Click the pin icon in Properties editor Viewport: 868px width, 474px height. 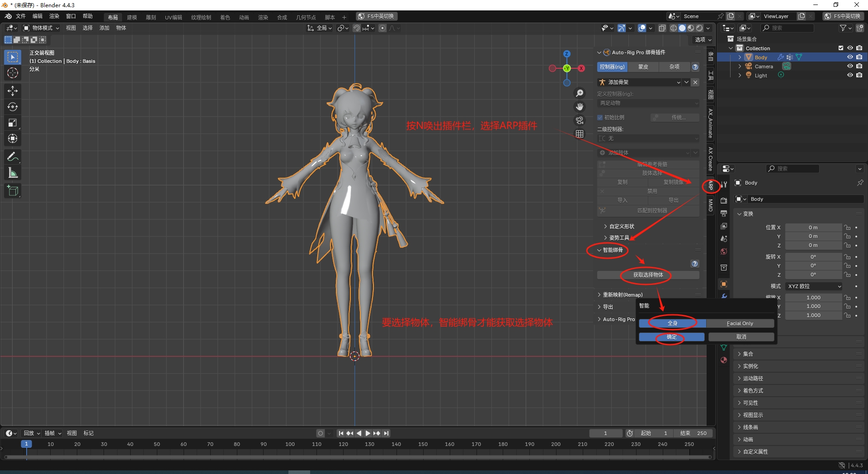tap(860, 183)
